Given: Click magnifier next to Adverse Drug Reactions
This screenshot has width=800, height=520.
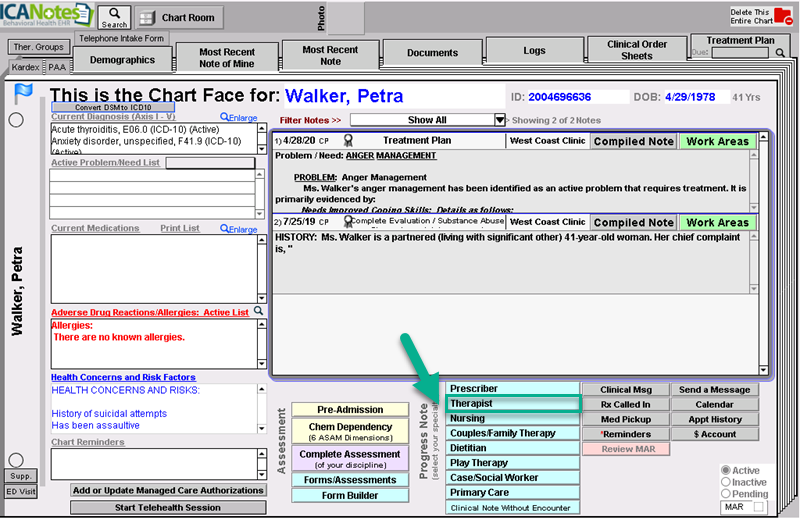Looking at the screenshot, I should coord(259,310).
